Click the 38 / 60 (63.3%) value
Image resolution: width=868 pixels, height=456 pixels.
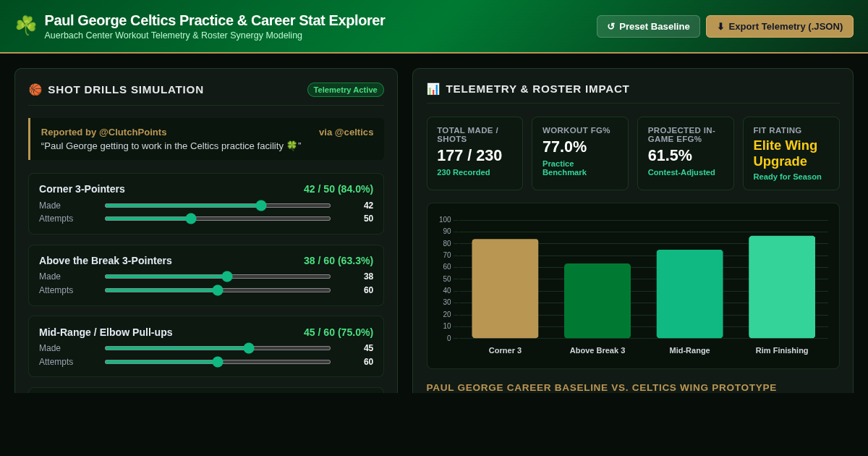[x=339, y=261]
